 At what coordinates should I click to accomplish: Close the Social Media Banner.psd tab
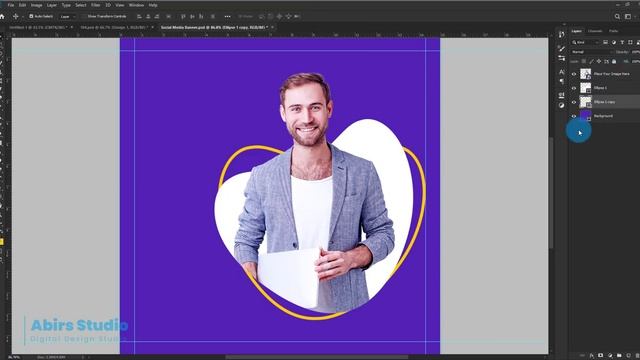(273, 27)
